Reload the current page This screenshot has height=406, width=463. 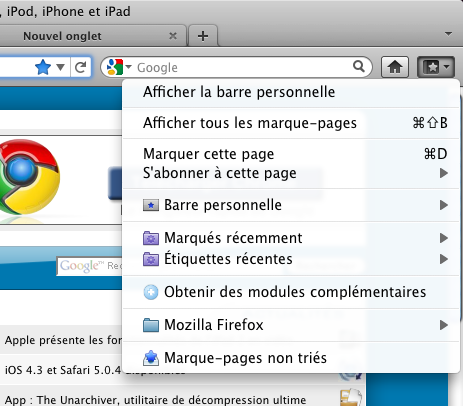coord(81,67)
